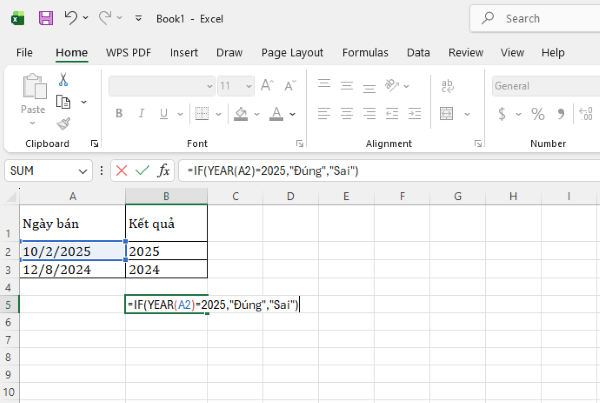Viewport: 600px width, 403px height.
Task: Apply Accounting dollar format
Action: point(502,114)
